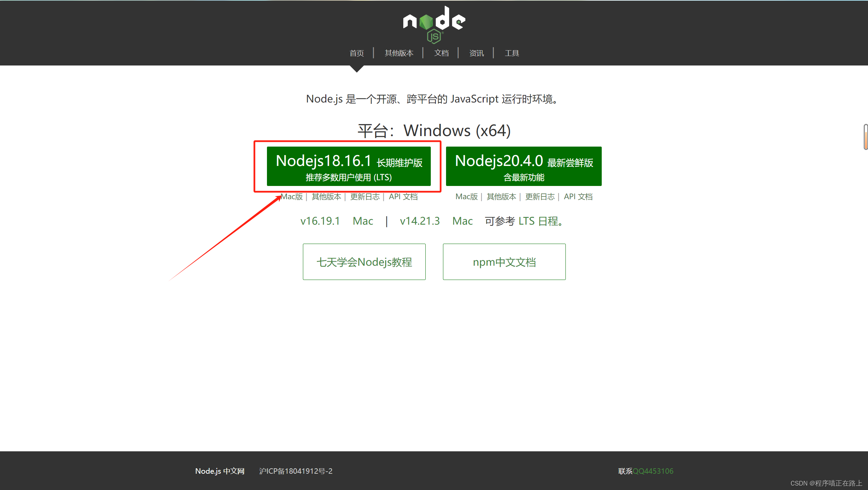Open the 资讯 navigation item
868x490 pixels.
point(477,53)
